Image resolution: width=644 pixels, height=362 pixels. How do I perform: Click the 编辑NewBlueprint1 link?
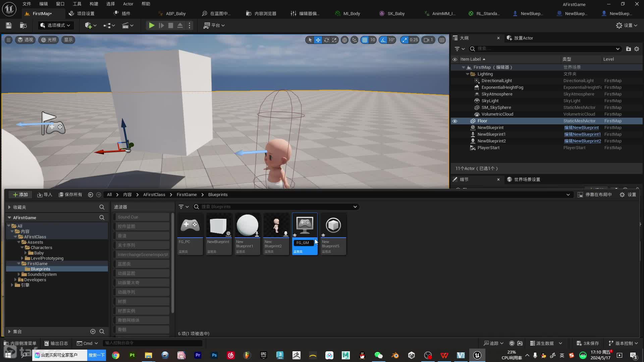click(x=582, y=134)
